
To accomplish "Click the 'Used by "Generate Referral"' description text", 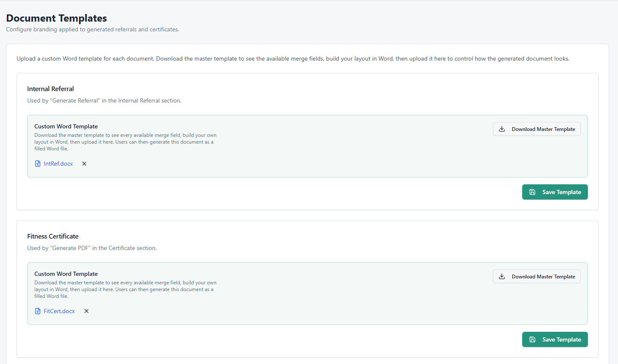I will 104,100.
